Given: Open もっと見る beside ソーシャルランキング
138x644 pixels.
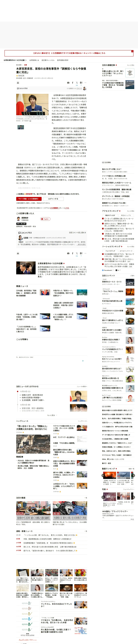Looking at the screenshot, I should point(131,247).
